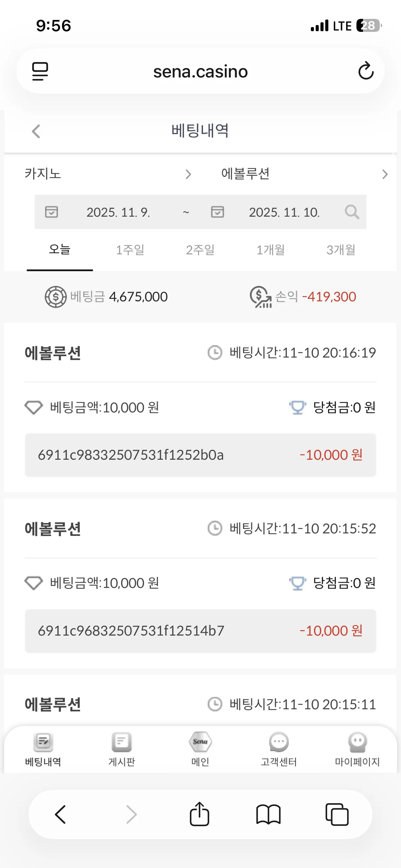Open Safari bookmarks book icon

268,814
